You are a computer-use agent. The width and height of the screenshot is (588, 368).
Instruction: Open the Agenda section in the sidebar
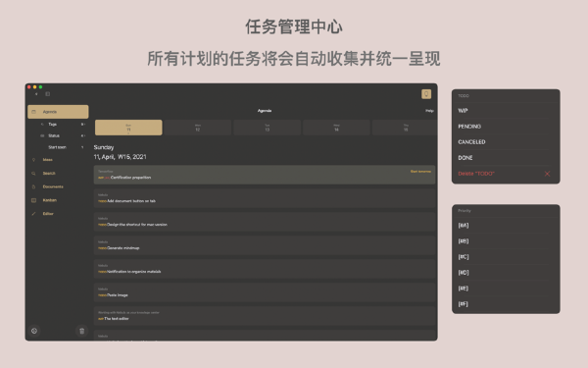tap(58, 112)
